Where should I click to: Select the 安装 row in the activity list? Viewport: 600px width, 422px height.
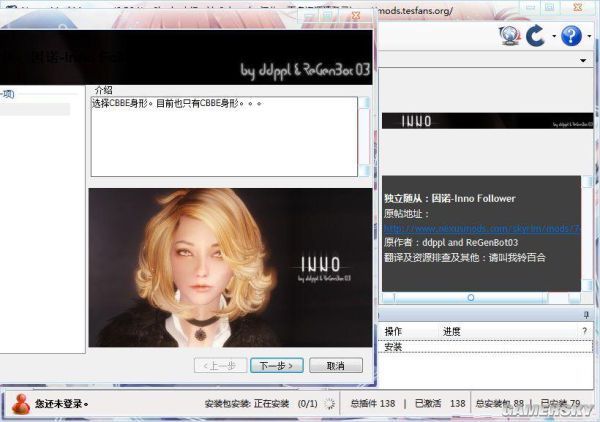pos(485,347)
